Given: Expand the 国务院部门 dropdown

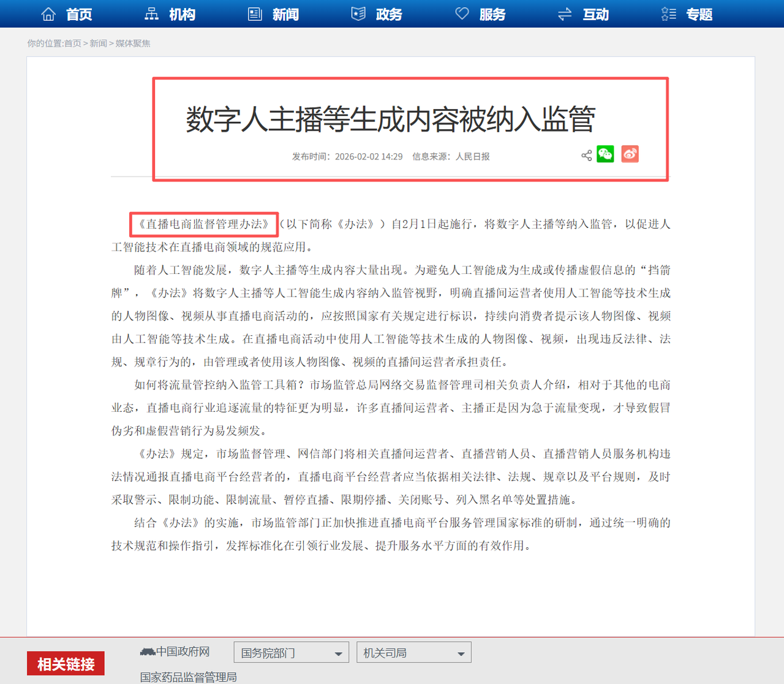Looking at the screenshot, I should coord(292,653).
